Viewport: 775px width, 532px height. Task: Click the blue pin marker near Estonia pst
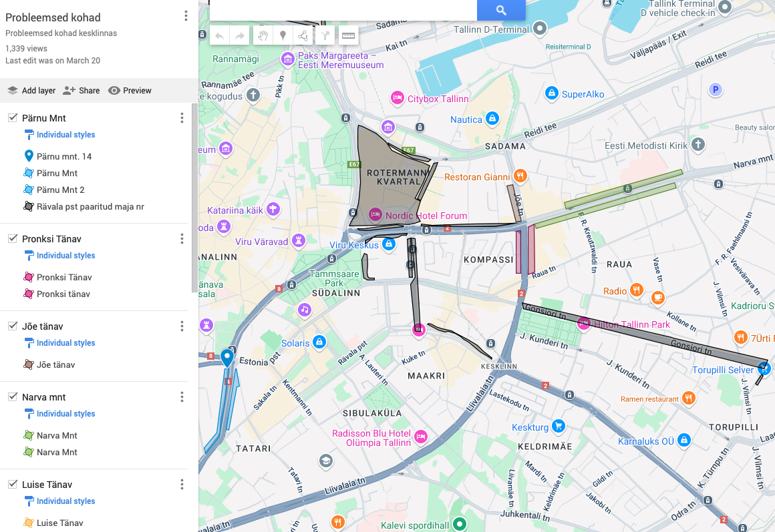(227, 358)
